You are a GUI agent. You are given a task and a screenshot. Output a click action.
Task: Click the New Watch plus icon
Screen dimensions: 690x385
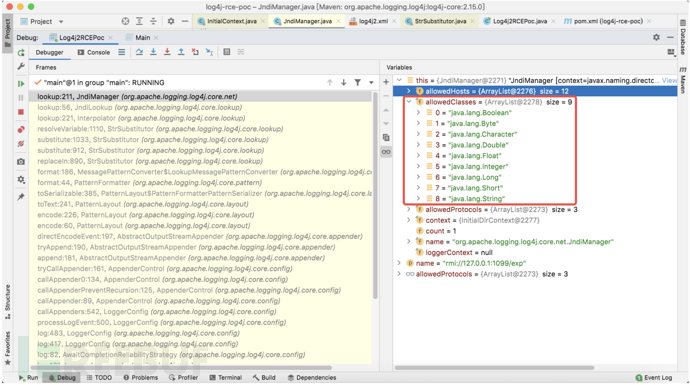click(x=386, y=82)
